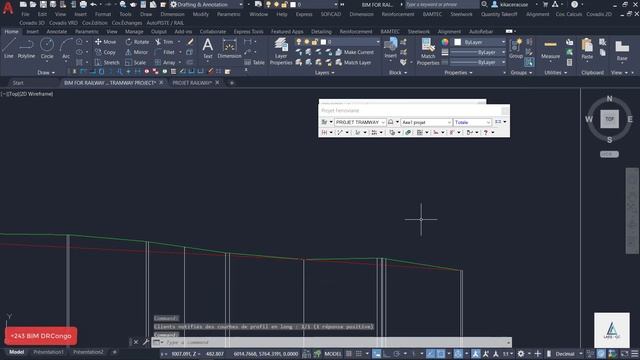Activate the Fillet command
Viewport: 640px width, 360px height.
pyautogui.click(x=165, y=52)
